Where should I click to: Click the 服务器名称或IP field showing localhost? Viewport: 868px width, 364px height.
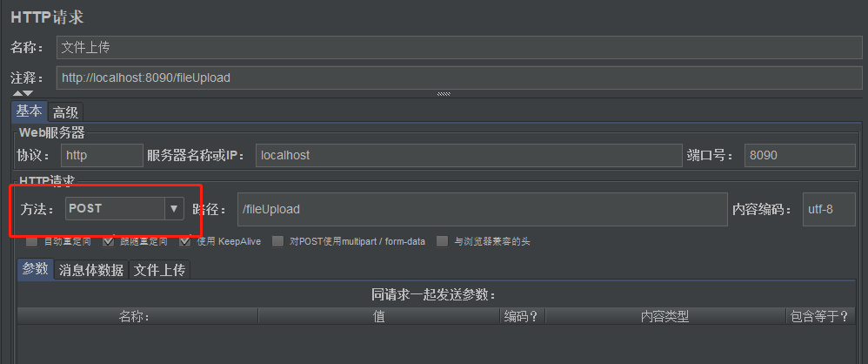[x=469, y=155]
